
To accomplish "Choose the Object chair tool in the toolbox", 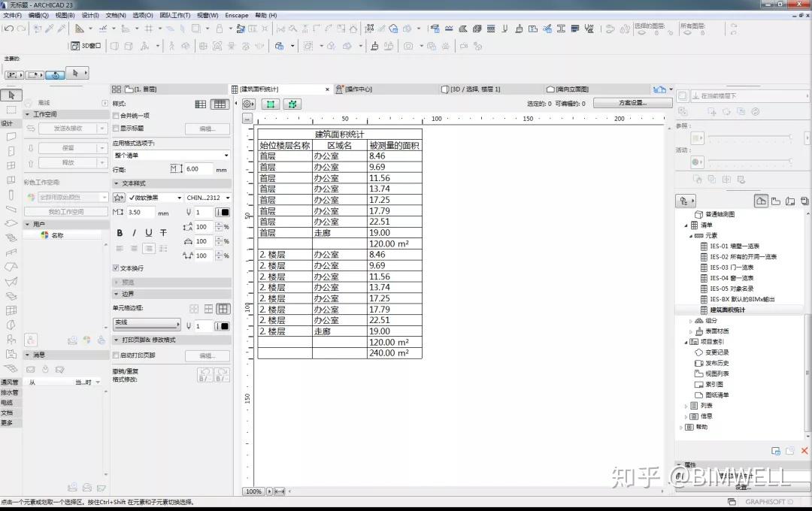I will [x=11, y=340].
